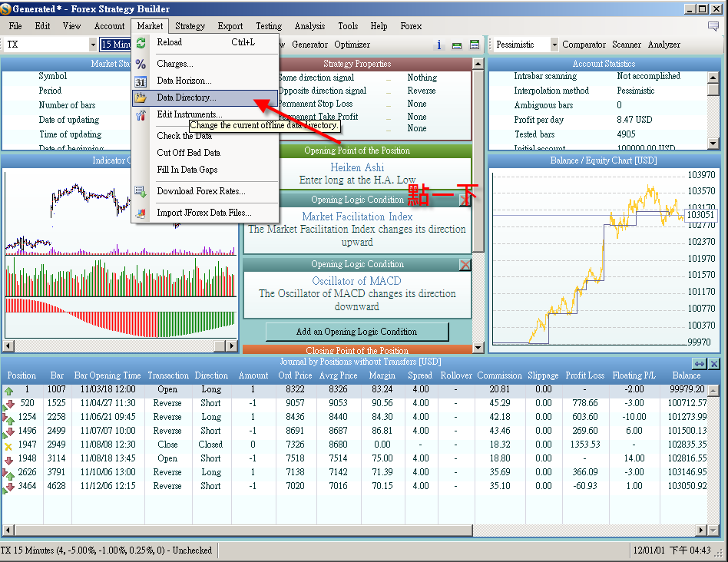
Task: Open the Testing menu
Action: [269, 26]
